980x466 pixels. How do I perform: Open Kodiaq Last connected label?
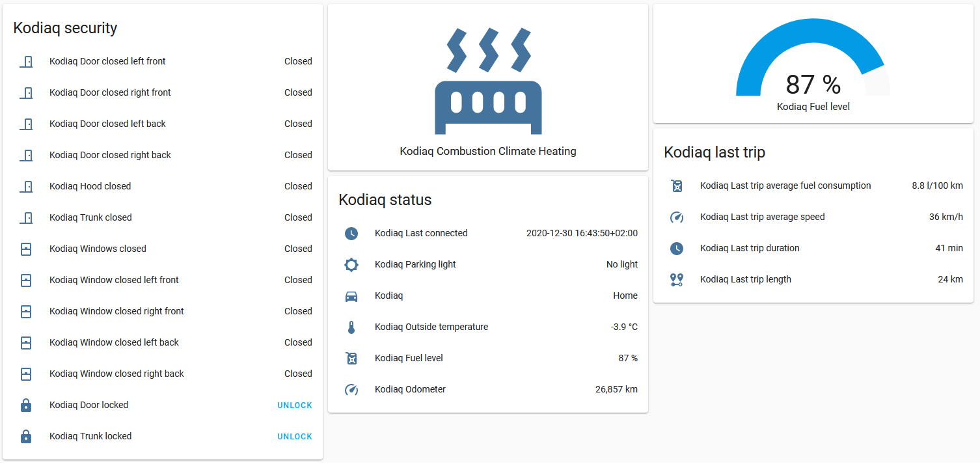421,233
